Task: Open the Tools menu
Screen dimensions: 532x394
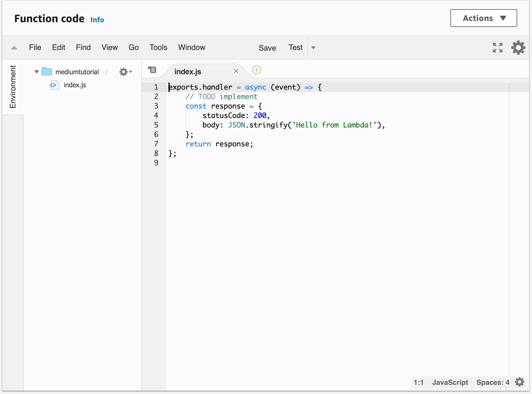Action: coord(158,47)
